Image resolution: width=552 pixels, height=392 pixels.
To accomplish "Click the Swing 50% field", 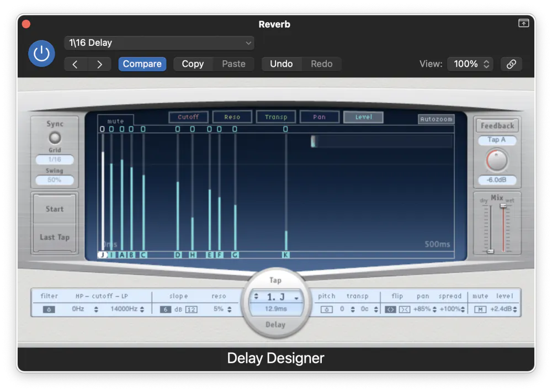I will 55,180.
